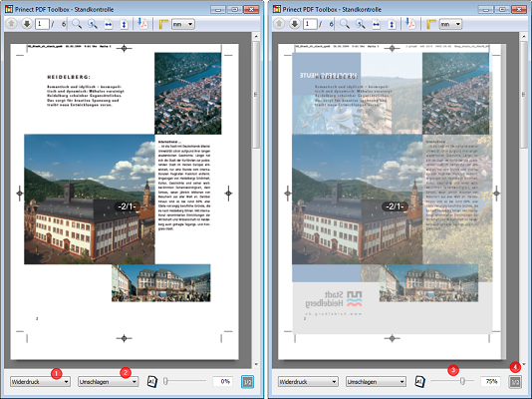Toggle the 1/2 overlay button in right window
532x399 pixels.
click(515, 382)
